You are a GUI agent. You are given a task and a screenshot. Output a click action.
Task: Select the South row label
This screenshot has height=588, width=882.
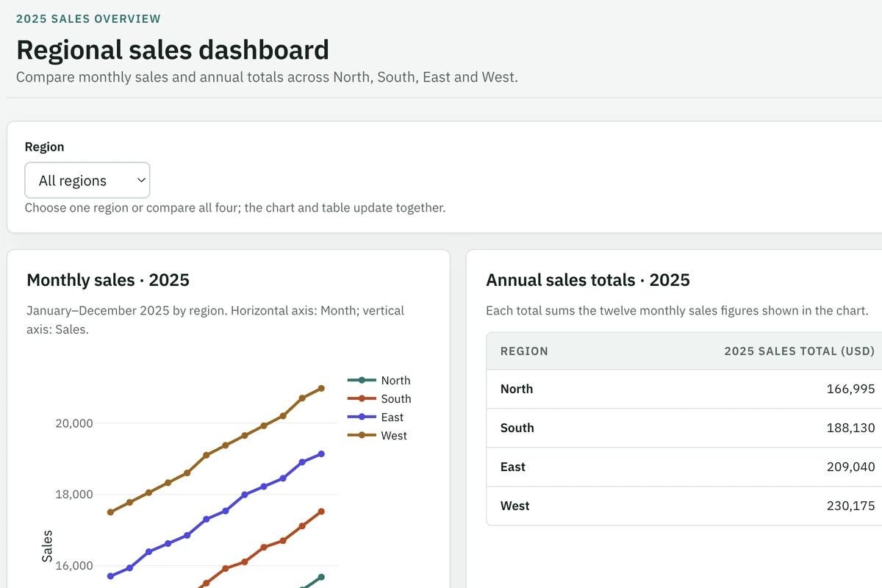(517, 428)
